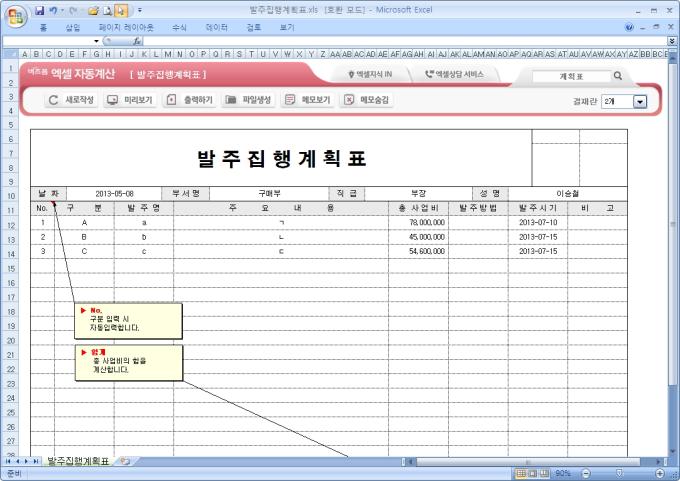This screenshot has width=680, height=481.
Task: Open the 엑셀지식 IN link tab
Action: 370,74
